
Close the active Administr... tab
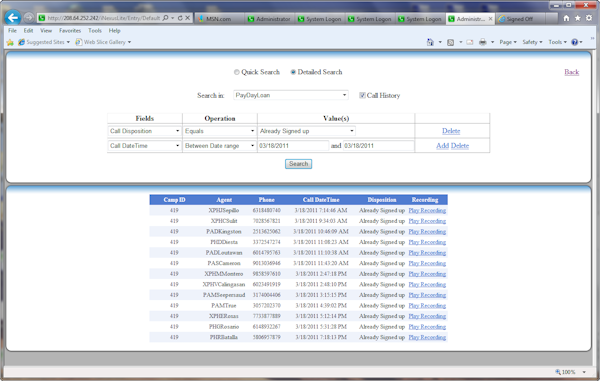point(490,19)
